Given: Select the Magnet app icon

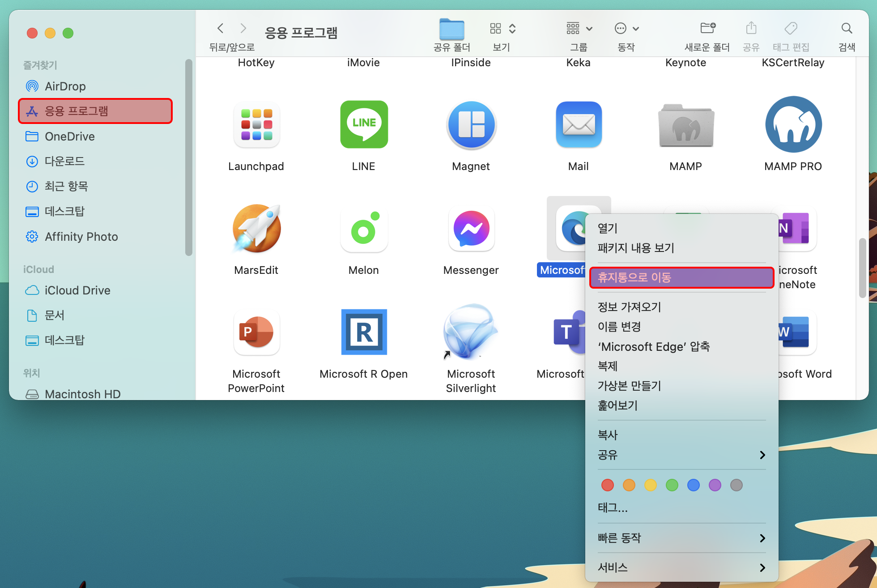Looking at the screenshot, I should [471, 125].
